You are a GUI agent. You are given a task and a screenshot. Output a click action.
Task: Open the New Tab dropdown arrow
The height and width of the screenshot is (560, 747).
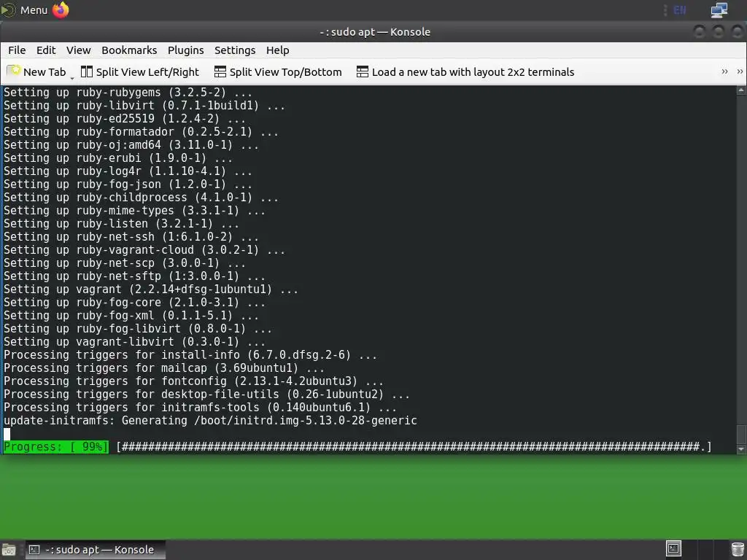pyautogui.click(x=72, y=77)
